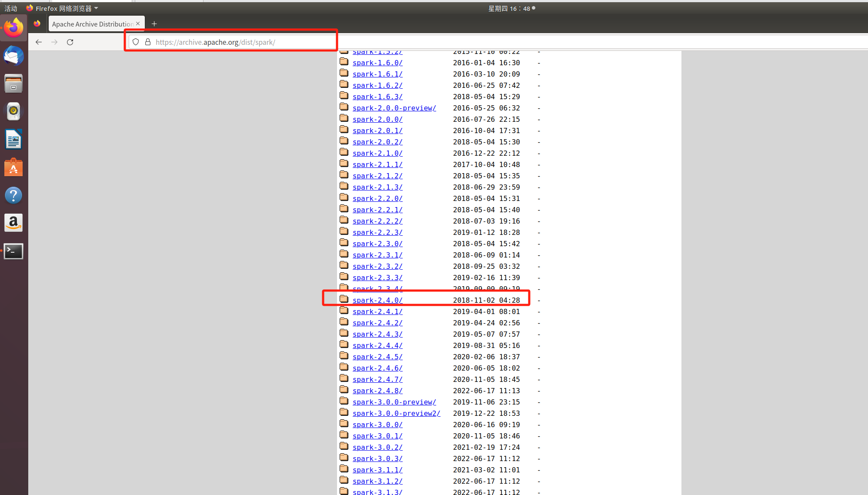Reload the current page

pyautogui.click(x=70, y=42)
